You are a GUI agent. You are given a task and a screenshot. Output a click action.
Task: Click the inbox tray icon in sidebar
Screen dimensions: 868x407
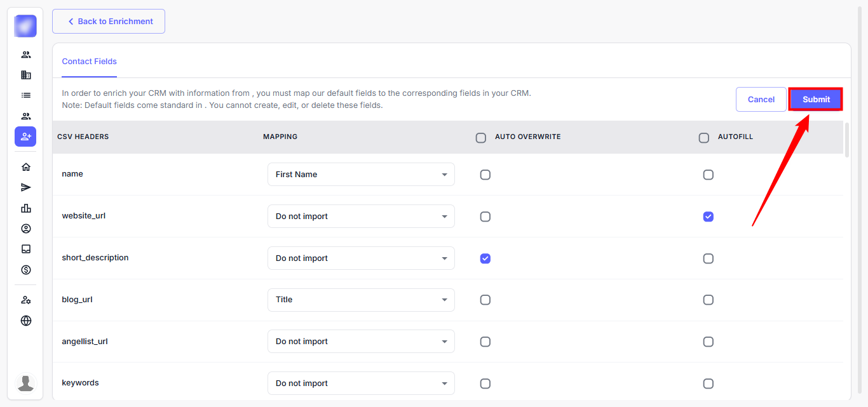coord(25,249)
